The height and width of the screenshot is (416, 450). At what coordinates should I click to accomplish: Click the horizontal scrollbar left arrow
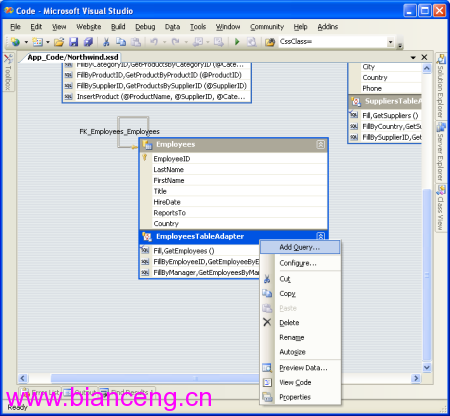click(22, 378)
